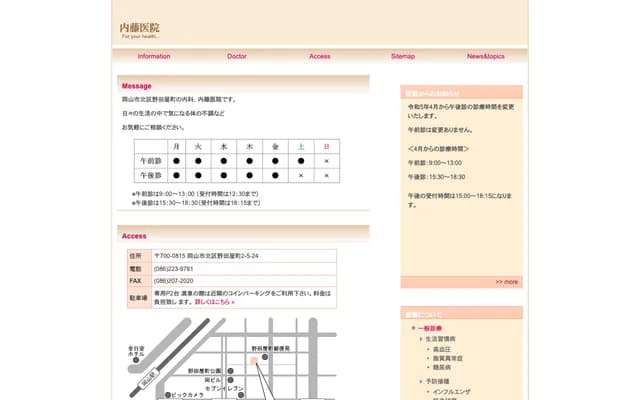Expand the 予防接種 list item

(x=439, y=381)
